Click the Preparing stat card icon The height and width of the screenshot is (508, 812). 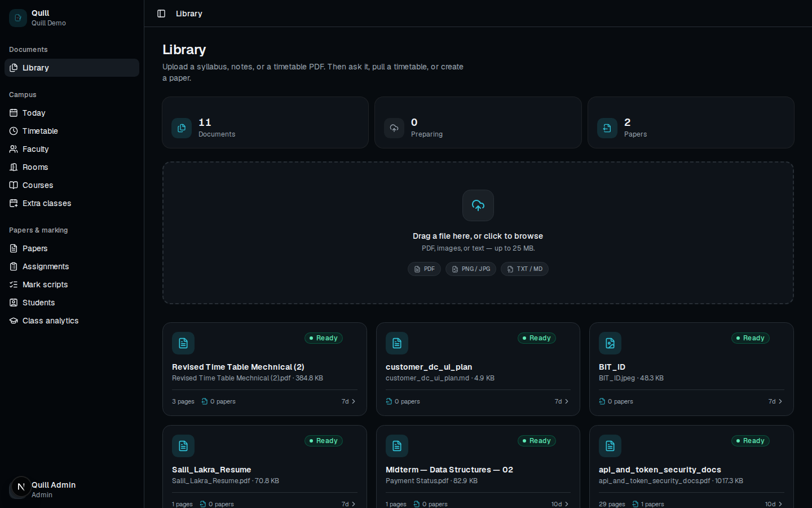[394, 128]
